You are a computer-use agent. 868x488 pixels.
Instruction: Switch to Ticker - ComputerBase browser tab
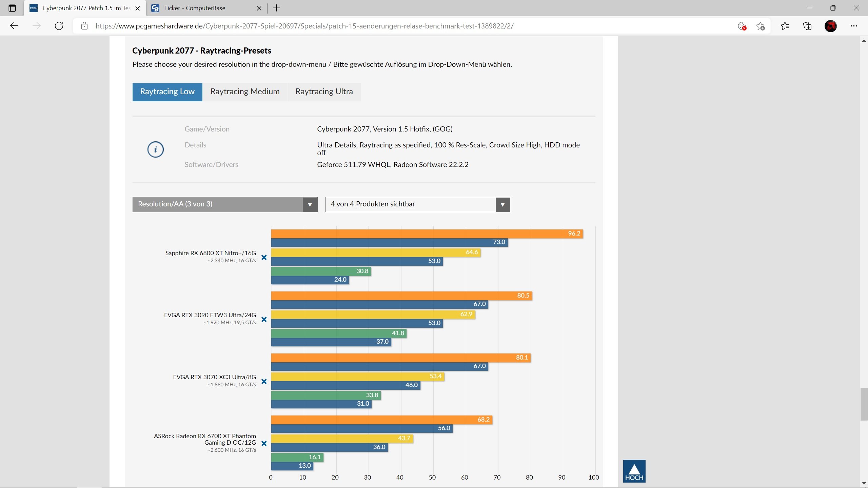click(195, 8)
